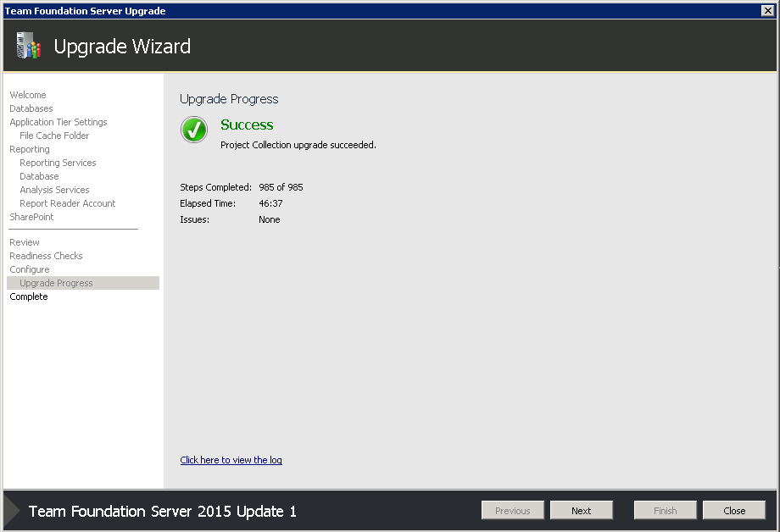The width and height of the screenshot is (780, 532).
Task: Select the Welcome step in sidebar
Action: pos(28,95)
